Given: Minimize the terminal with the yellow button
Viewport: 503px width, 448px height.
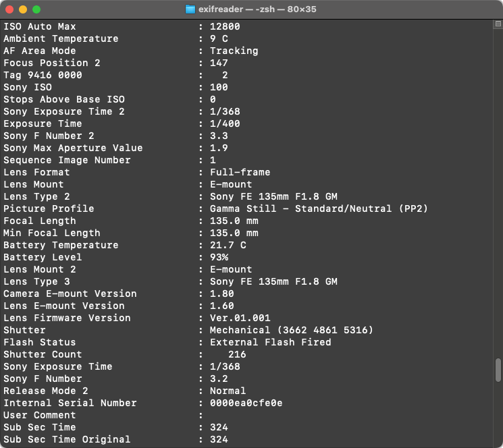Looking at the screenshot, I should click(23, 9).
